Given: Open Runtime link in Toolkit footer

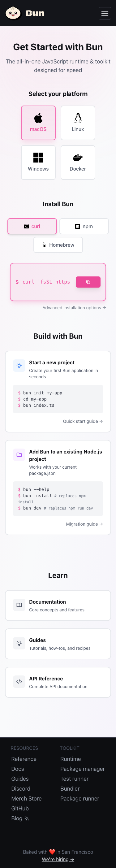Looking at the screenshot, I should pos(71,759).
